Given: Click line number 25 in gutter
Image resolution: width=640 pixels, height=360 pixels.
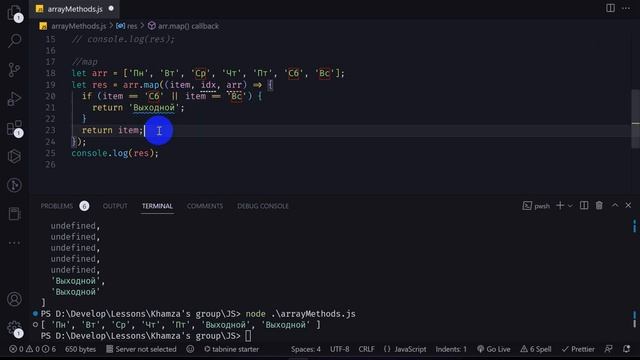Looking at the screenshot, I should [x=50, y=153].
